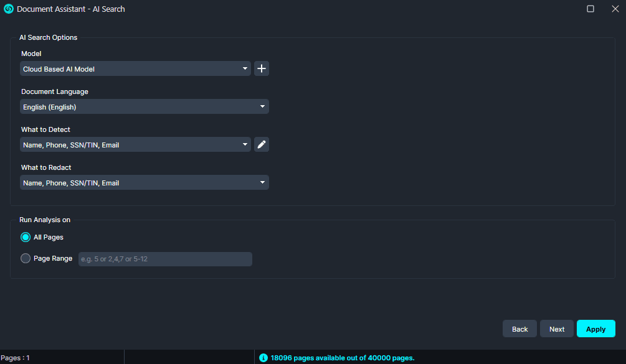The height and width of the screenshot is (364, 626).
Task: Enable the Page Range option
Action: tap(26, 258)
